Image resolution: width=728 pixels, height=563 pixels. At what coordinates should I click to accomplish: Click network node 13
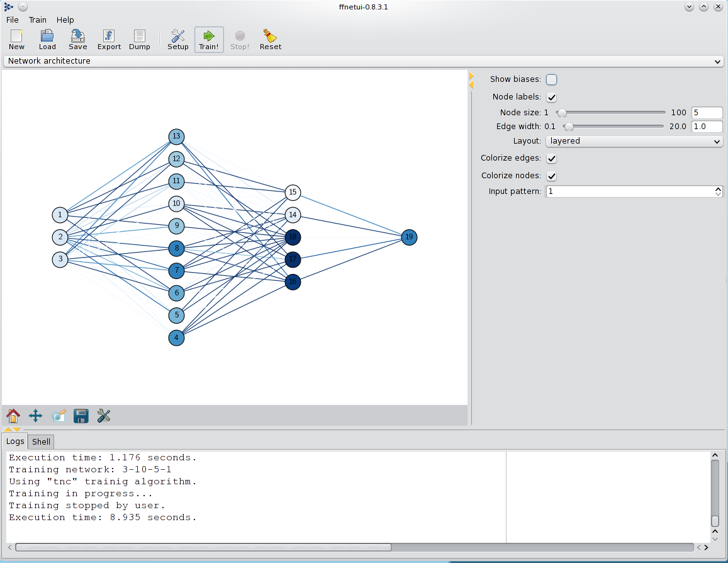tap(176, 137)
